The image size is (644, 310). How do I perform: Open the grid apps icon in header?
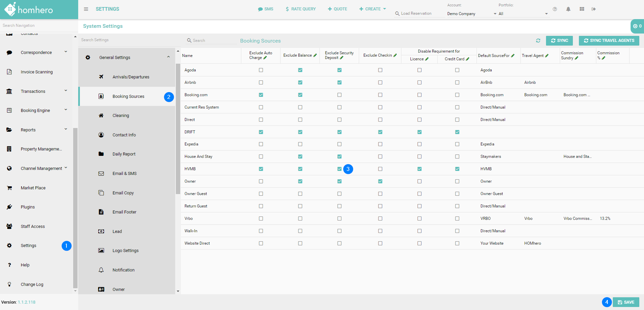pos(582,9)
